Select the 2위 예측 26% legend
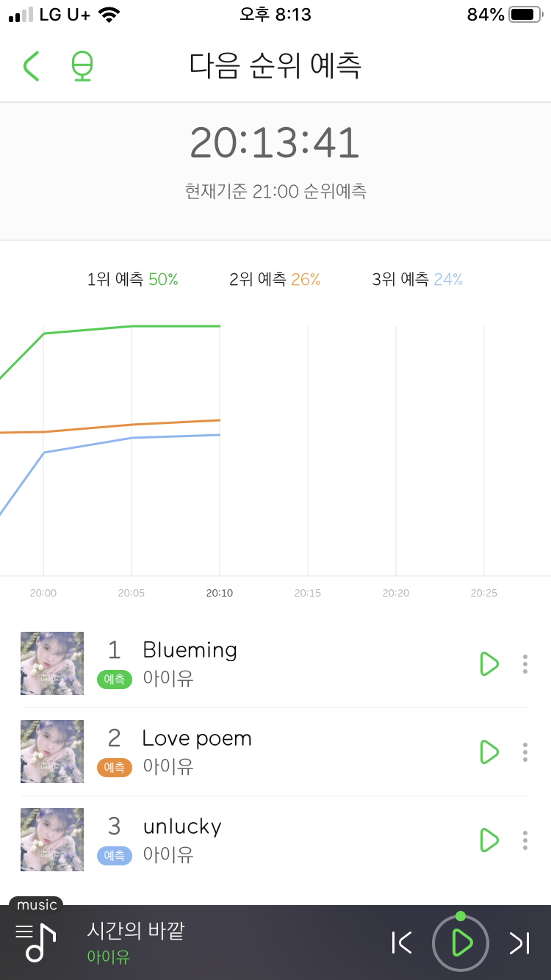 [275, 279]
